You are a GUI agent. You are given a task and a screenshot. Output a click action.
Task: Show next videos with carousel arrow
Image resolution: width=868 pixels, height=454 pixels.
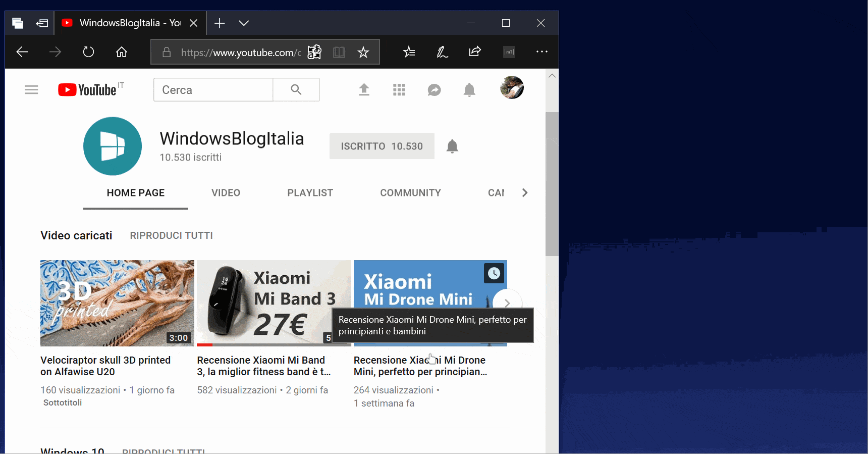(x=507, y=303)
